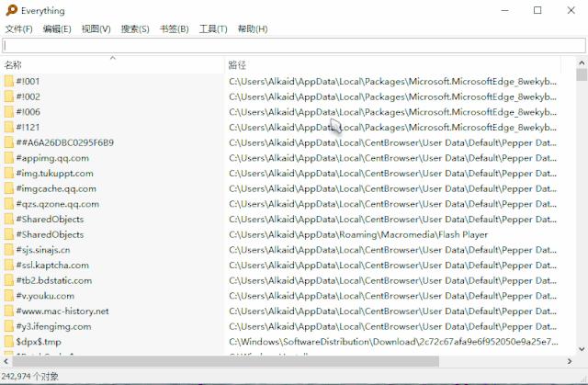Click the vertical scrollbar up arrow
The height and width of the screenshot is (385, 588).
582,62
